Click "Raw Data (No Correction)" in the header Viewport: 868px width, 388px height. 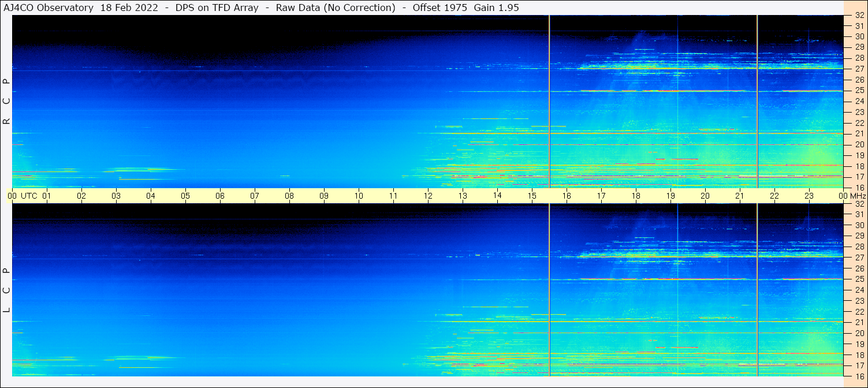(336, 8)
